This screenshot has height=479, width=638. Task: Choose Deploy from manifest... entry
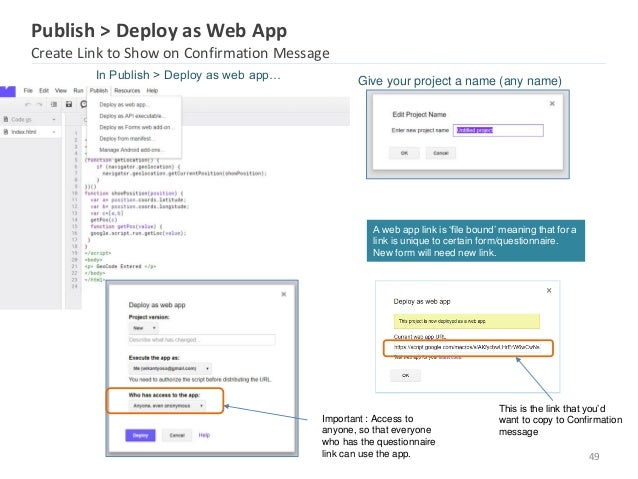[x=126, y=138]
